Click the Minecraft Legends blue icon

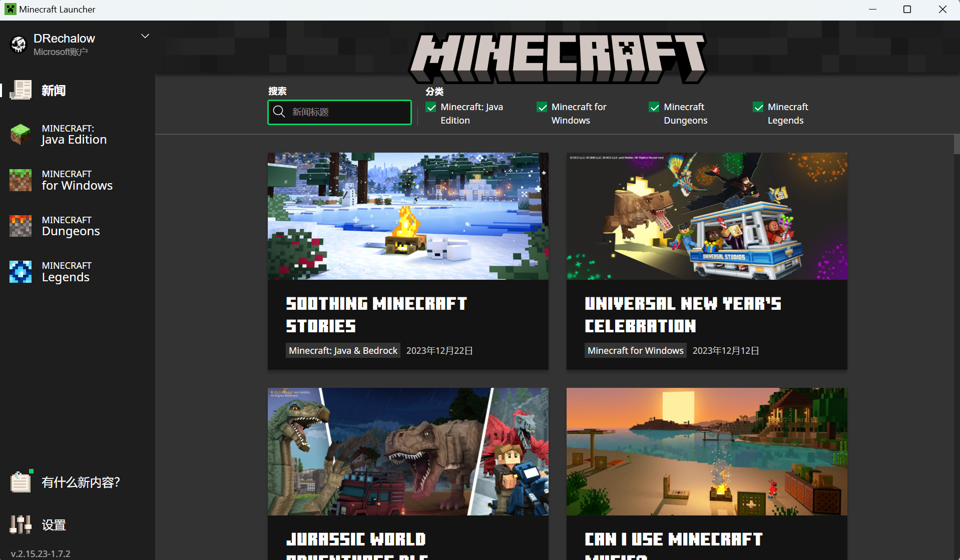tap(21, 272)
